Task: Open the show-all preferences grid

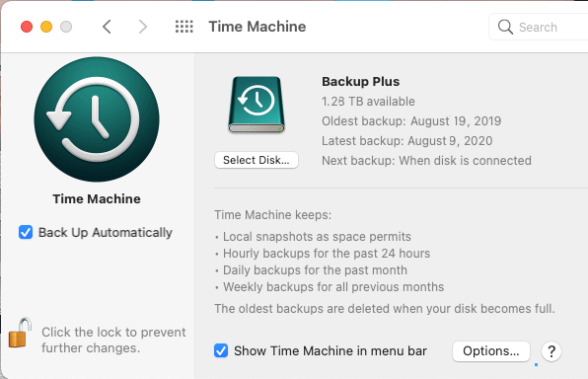Action: (184, 27)
